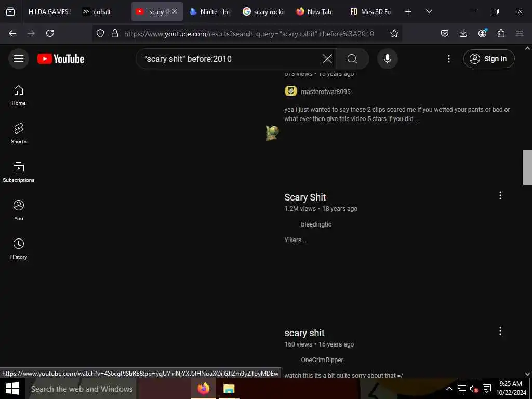Open Firefox from the taskbar
The height and width of the screenshot is (399, 532).
coord(204,389)
